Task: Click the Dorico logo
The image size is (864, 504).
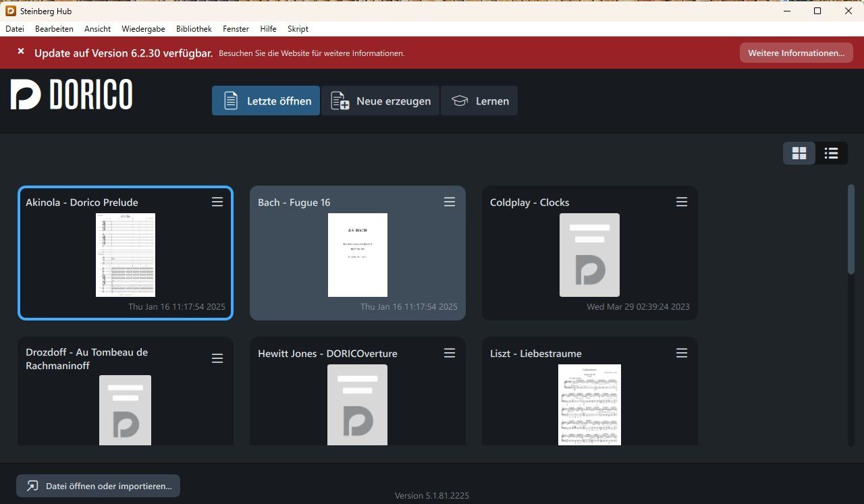Action: (x=72, y=94)
